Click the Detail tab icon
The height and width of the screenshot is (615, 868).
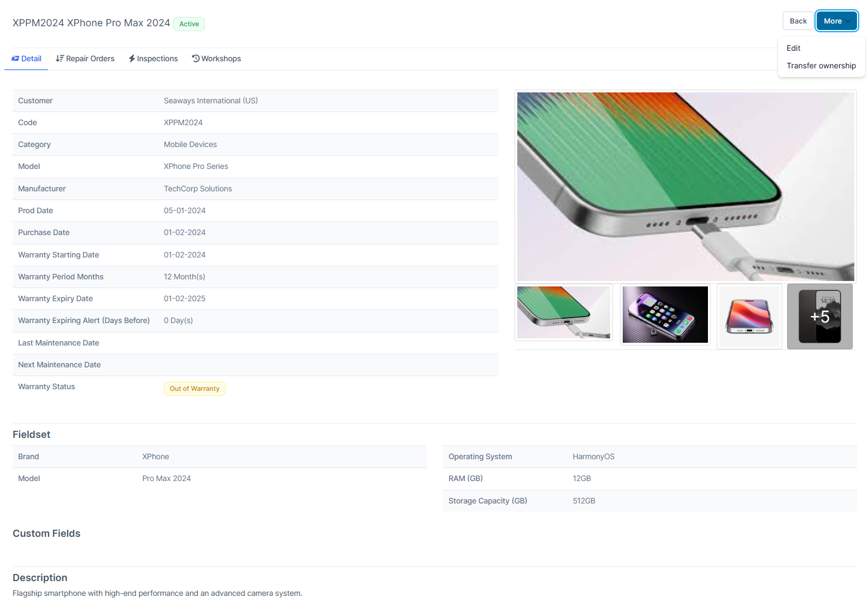pyautogui.click(x=15, y=58)
